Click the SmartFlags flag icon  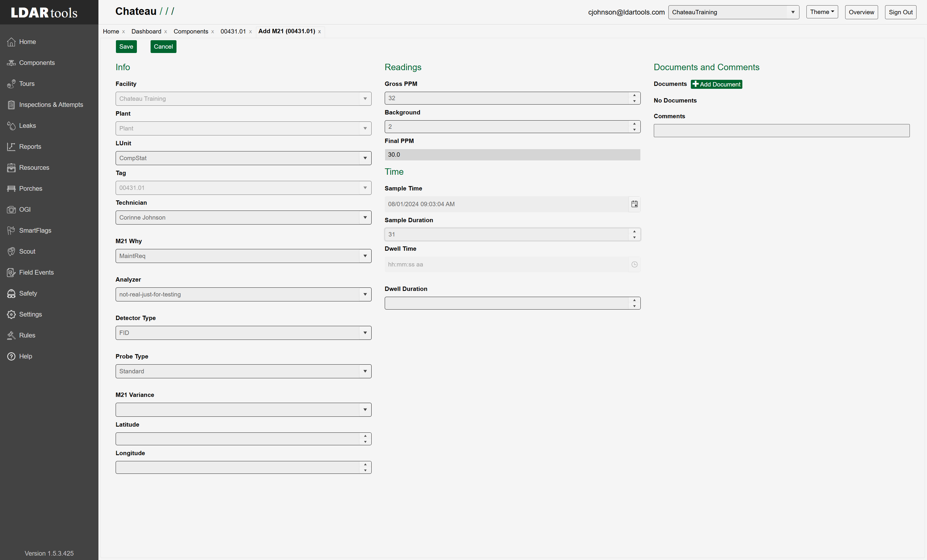tap(11, 231)
